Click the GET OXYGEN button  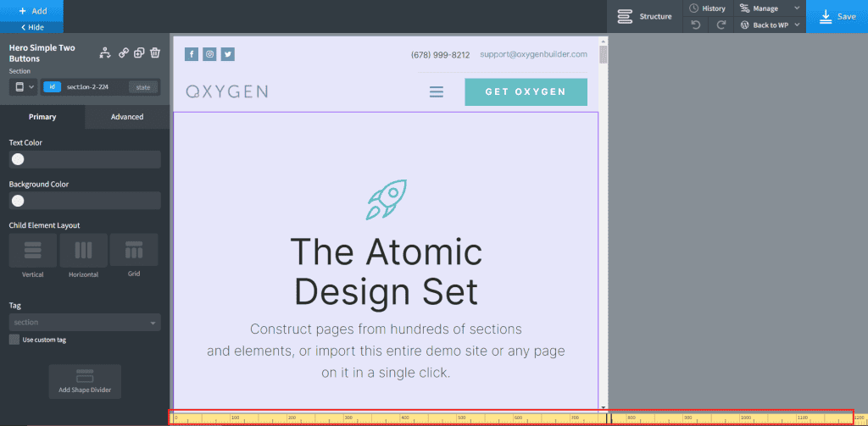tap(526, 91)
